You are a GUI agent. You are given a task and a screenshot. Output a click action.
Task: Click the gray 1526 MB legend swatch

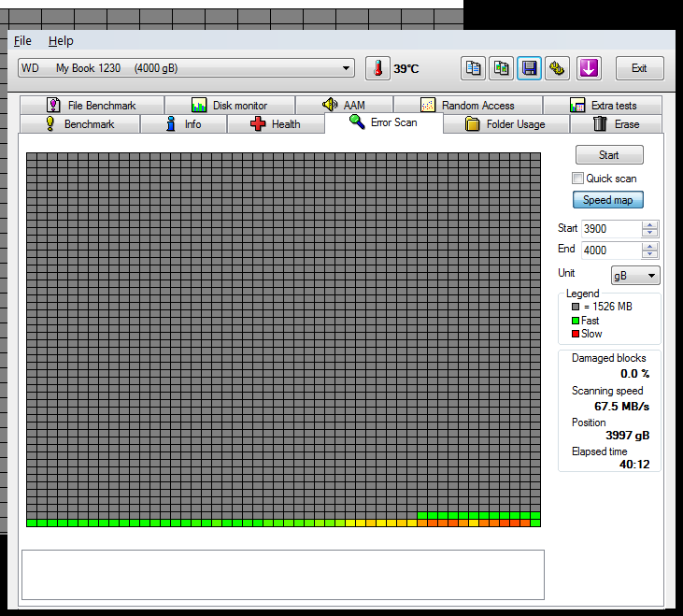(576, 307)
